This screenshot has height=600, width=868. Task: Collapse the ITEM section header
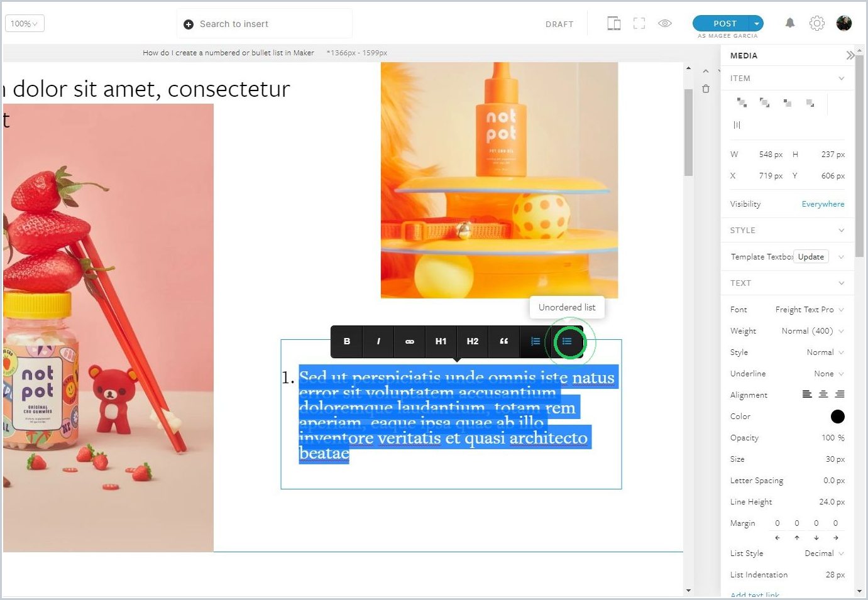click(787, 79)
